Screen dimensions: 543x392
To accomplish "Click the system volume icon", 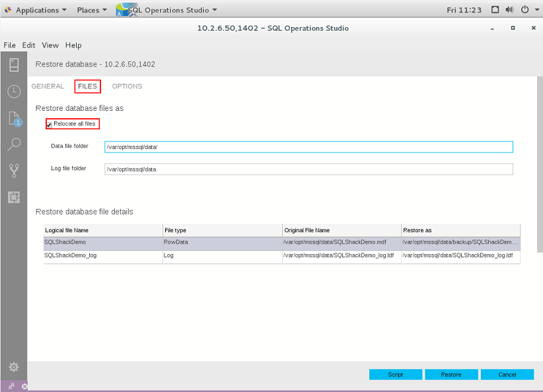I will point(509,10).
